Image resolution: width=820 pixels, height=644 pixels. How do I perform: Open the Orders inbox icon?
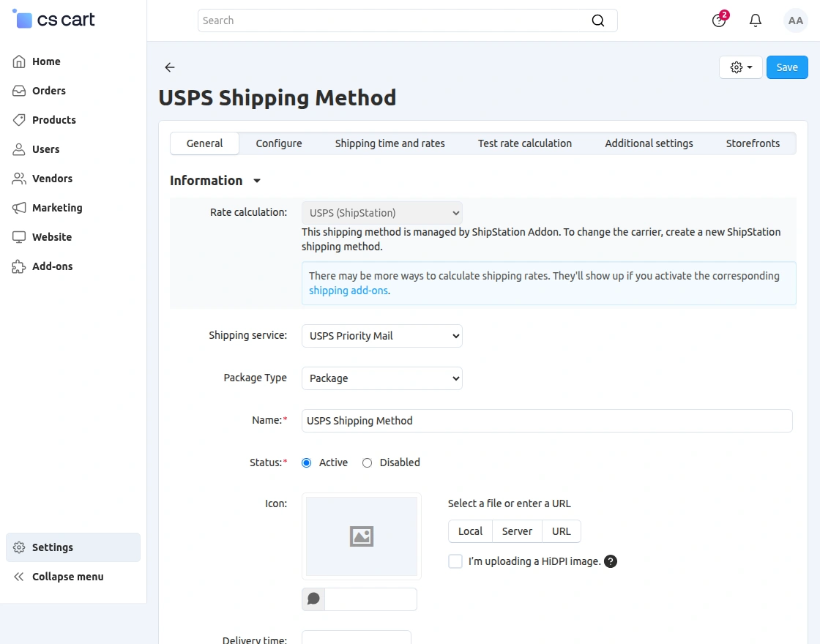tap(19, 91)
